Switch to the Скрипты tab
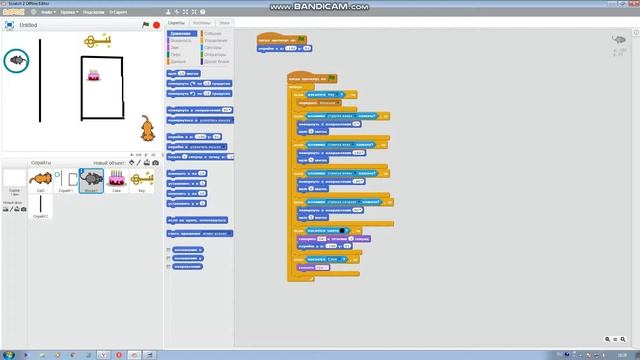640x360 pixels. pyautogui.click(x=176, y=23)
